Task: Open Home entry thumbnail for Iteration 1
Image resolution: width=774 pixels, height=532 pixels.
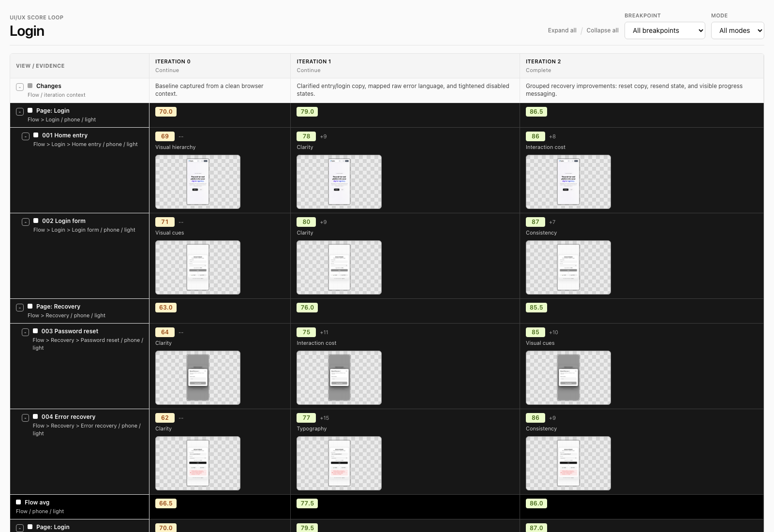Action: pos(339,182)
